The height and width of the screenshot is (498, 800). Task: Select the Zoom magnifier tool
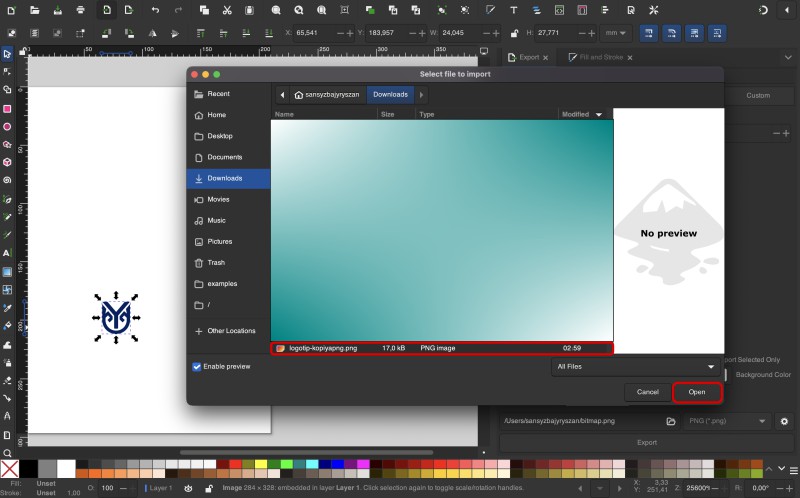point(7,453)
